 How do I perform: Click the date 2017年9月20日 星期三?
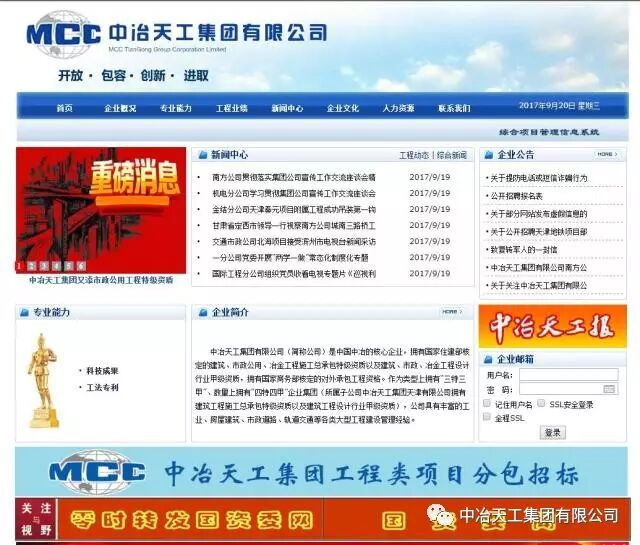(x=559, y=106)
